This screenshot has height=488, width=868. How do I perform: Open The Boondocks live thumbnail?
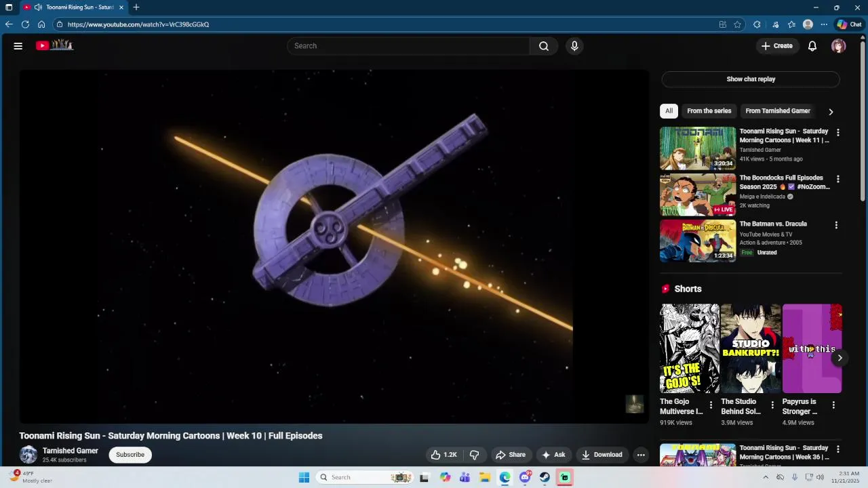point(698,195)
